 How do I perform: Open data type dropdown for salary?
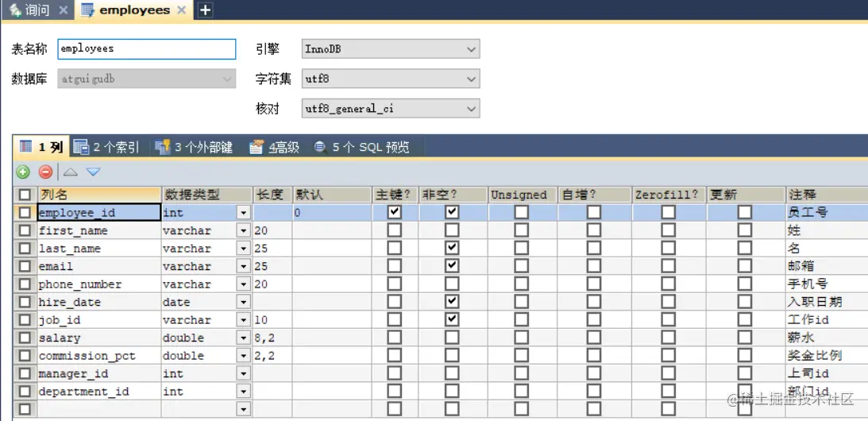(x=243, y=338)
